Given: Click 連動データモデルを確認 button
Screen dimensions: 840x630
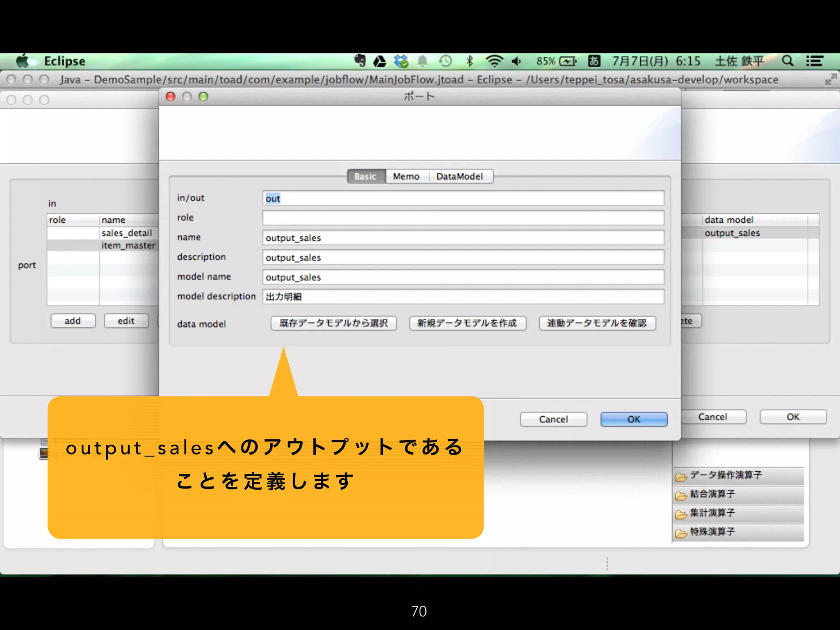Looking at the screenshot, I should coord(597,323).
